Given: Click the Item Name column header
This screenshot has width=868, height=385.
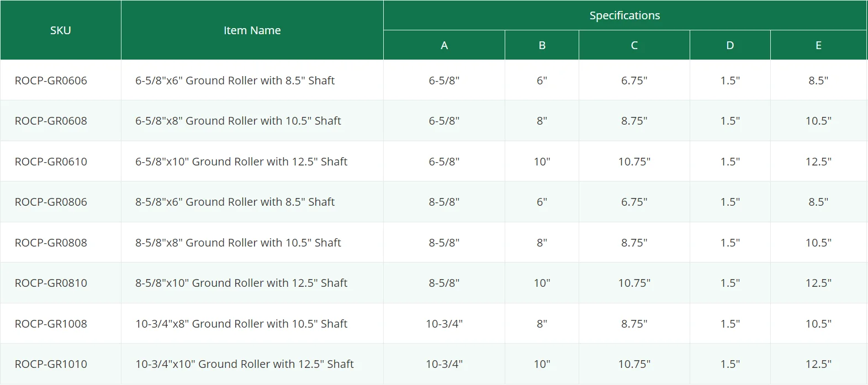Looking at the screenshot, I should [252, 30].
